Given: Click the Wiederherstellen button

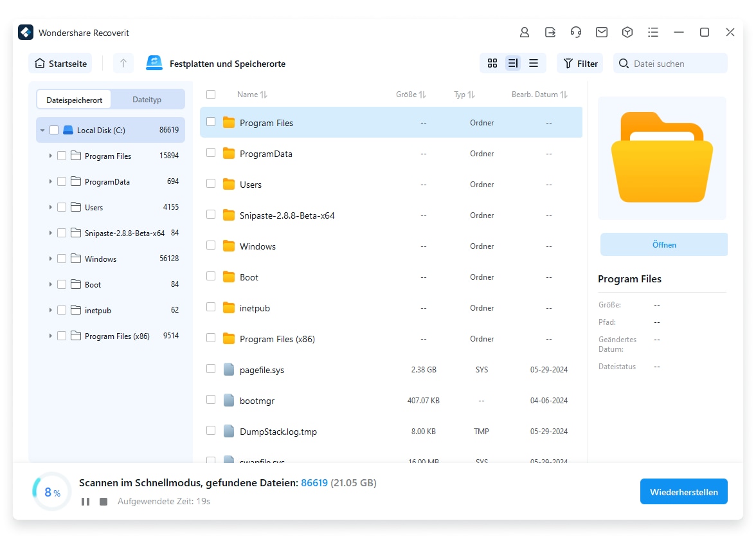Looking at the screenshot, I should click(x=684, y=491).
